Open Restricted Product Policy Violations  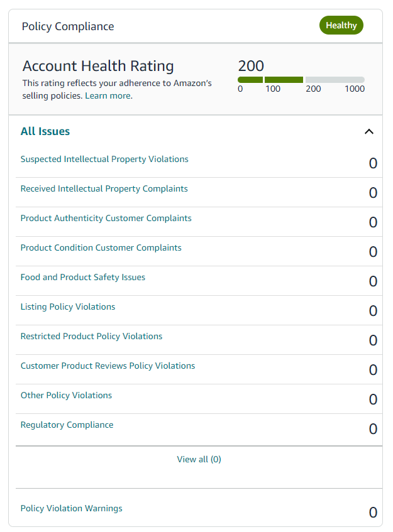click(x=91, y=336)
